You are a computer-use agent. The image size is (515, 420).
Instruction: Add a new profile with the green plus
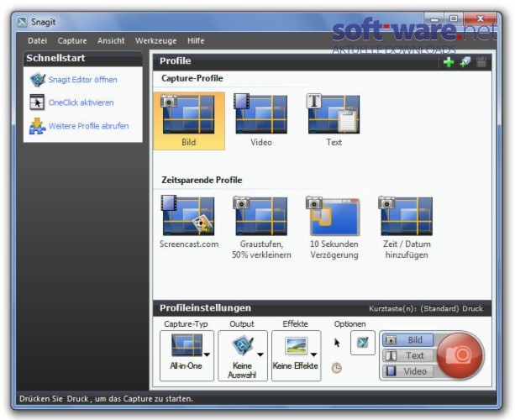[x=449, y=61]
